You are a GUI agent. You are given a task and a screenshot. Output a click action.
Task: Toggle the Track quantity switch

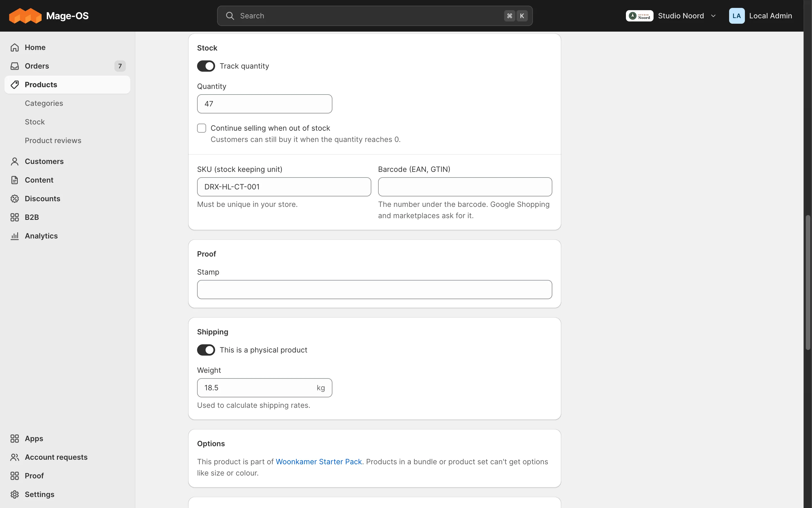(x=206, y=66)
